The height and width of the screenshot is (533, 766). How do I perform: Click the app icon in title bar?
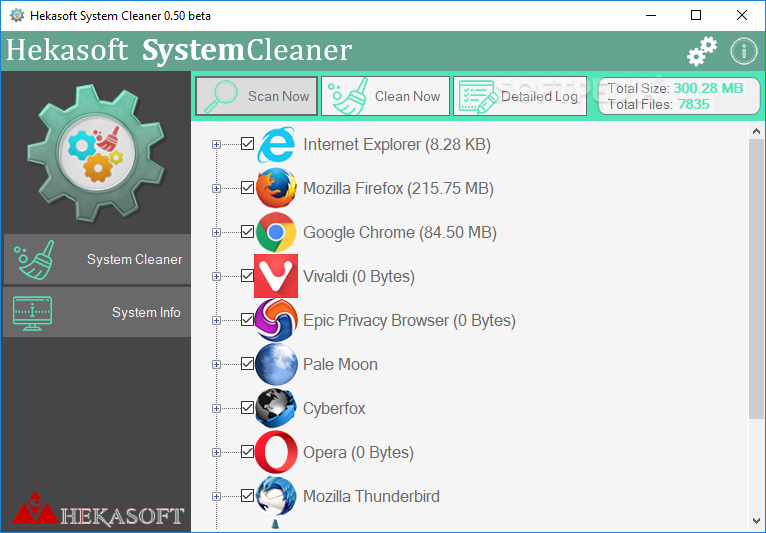tap(17, 16)
